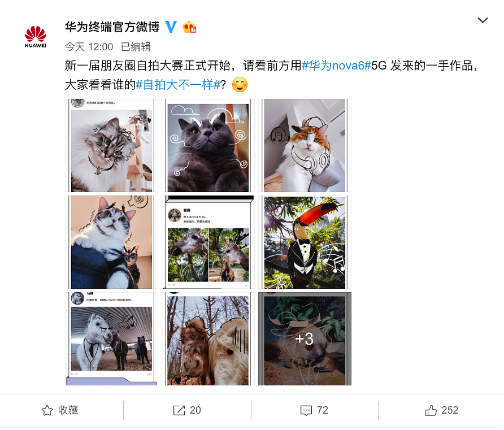Image resolution: width=504 pixels, height=430 pixels.
Task: Open the 华为终端官方微博 profile name
Action: [x=112, y=27]
